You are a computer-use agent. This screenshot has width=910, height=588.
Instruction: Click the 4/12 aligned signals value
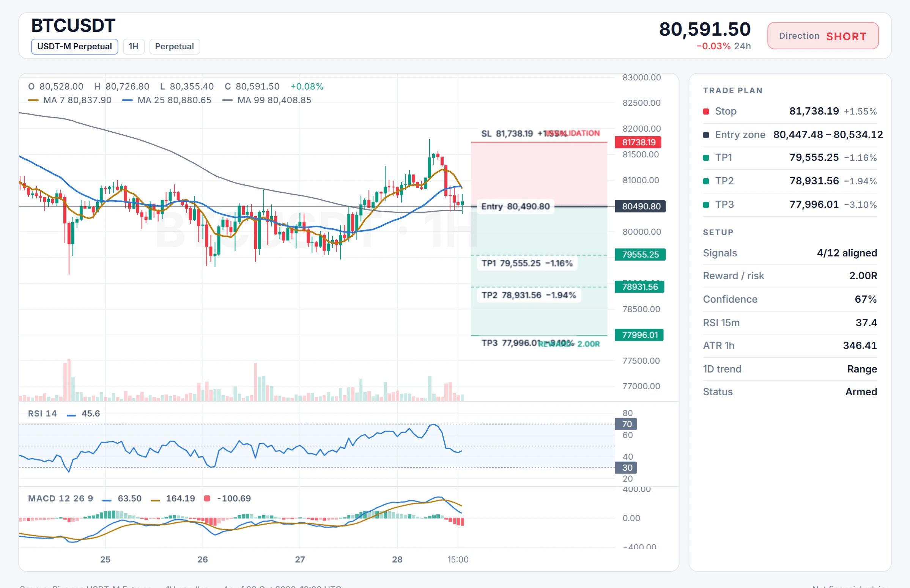847,253
